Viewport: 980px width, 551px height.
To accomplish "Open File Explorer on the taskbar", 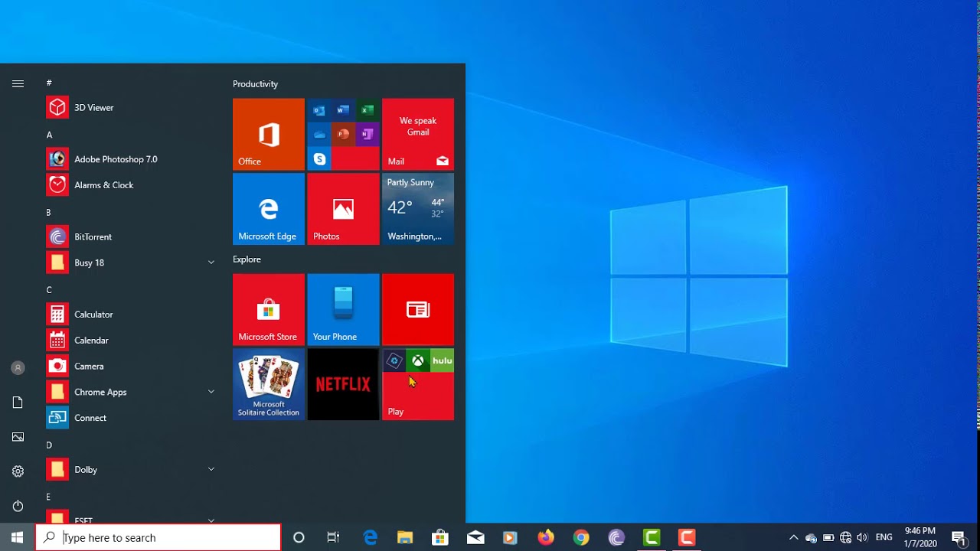I will coord(405,538).
